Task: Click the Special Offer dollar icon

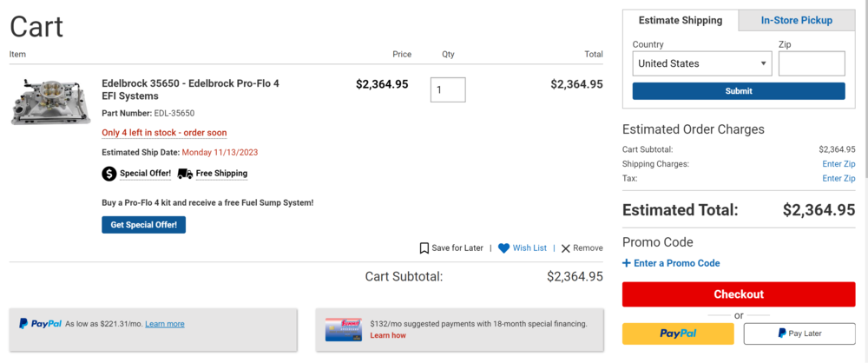Action: pos(109,174)
